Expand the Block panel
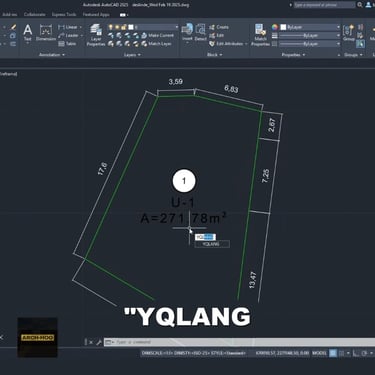 point(214,55)
